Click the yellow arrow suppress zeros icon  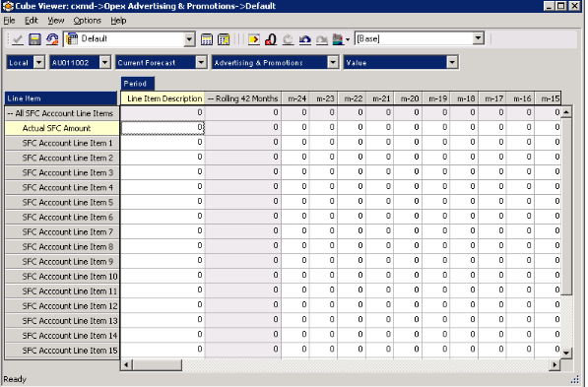(254, 39)
